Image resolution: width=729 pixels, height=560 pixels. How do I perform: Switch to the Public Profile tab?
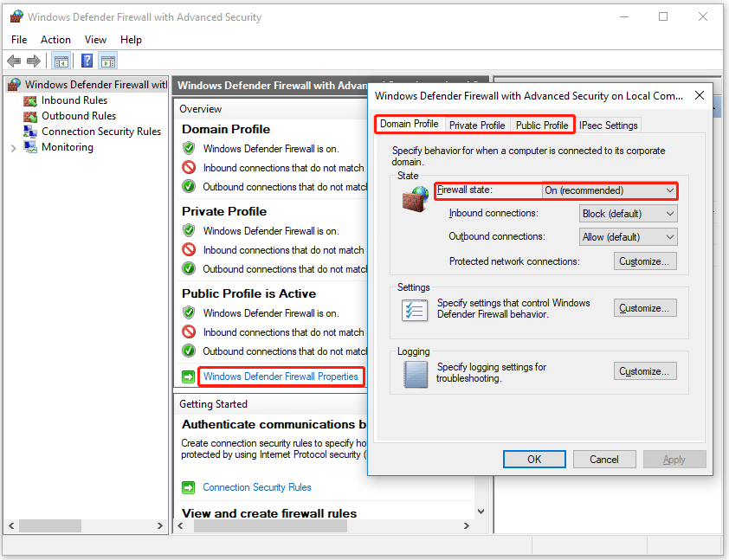(x=542, y=126)
